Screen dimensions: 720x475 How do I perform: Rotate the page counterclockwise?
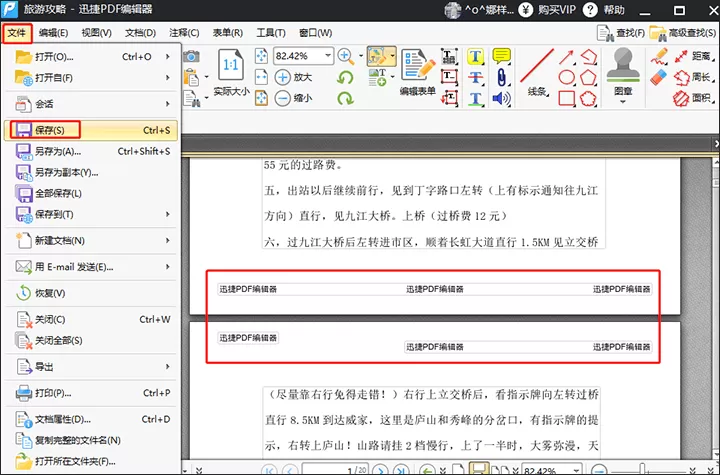345,77
